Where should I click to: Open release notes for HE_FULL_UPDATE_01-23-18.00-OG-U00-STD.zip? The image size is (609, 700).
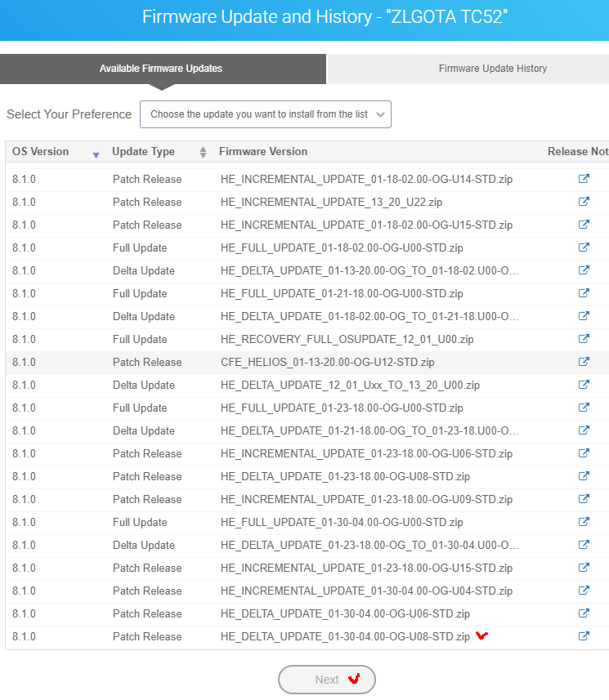click(x=584, y=408)
